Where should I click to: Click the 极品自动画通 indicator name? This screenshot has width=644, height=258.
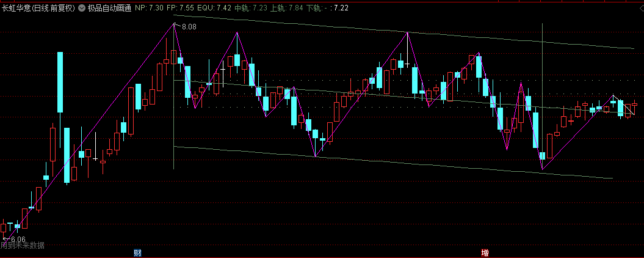click(x=109, y=8)
